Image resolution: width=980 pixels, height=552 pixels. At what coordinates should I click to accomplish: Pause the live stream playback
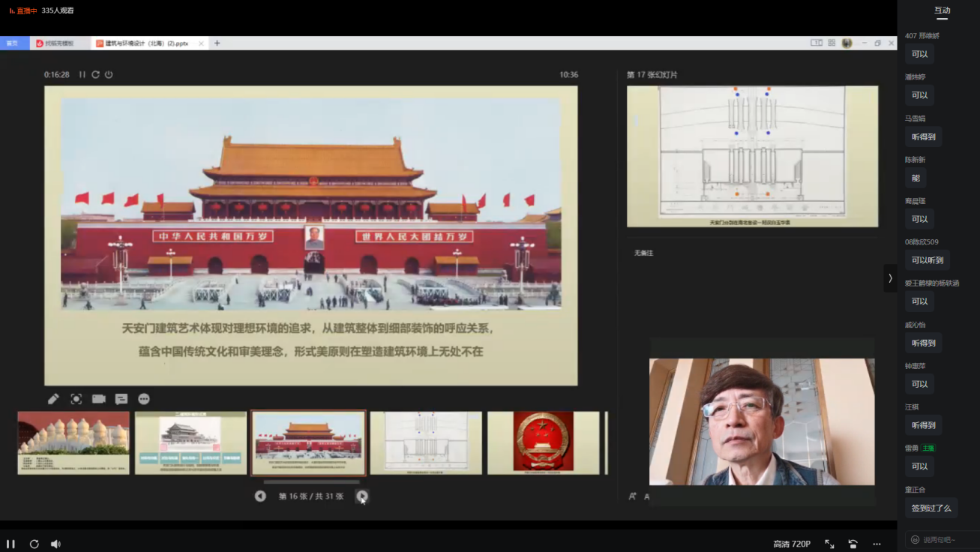pyautogui.click(x=10, y=544)
